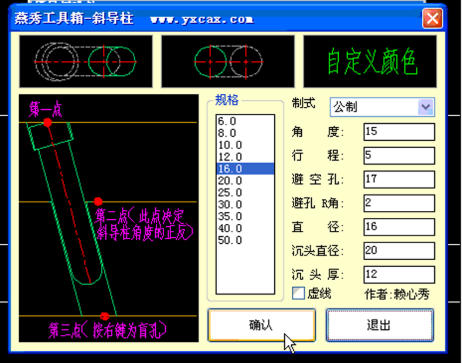
Task: Select 25.0 in the 规格 list
Action: click(x=245, y=193)
